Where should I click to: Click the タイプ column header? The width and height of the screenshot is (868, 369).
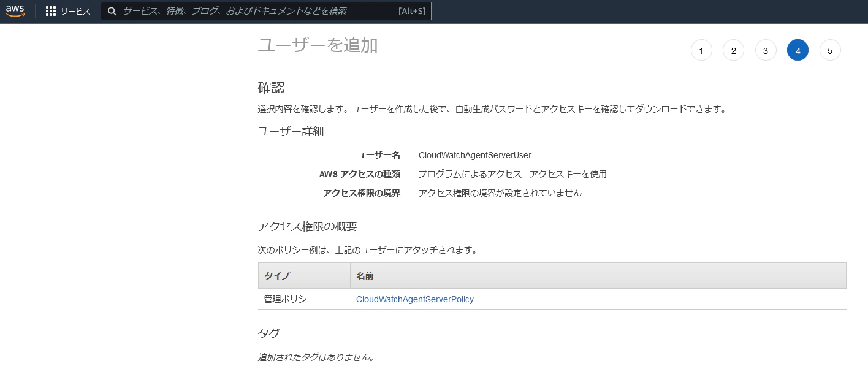[304, 275]
